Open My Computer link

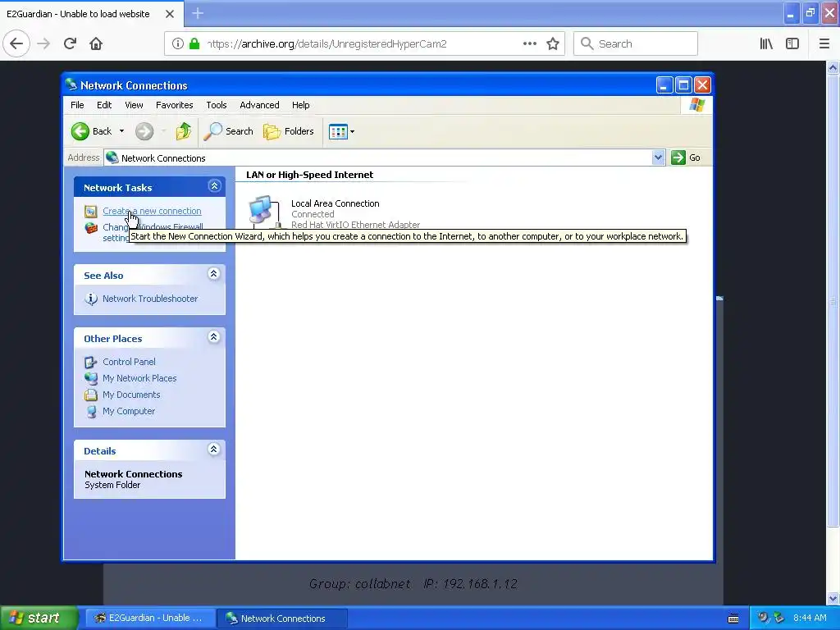pyautogui.click(x=129, y=411)
